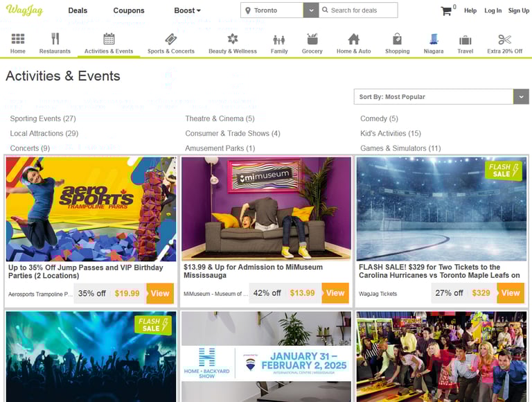Image resolution: width=532 pixels, height=402 pixels.
Task: Open the MiMuseum deal image
Action: [x=266, y=209]
